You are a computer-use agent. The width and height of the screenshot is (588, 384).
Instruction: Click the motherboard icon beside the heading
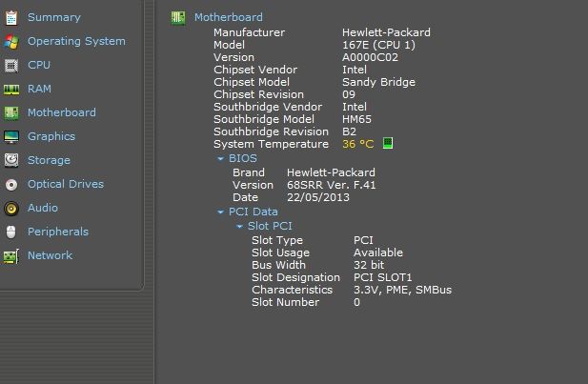click(x=177, y=17)
